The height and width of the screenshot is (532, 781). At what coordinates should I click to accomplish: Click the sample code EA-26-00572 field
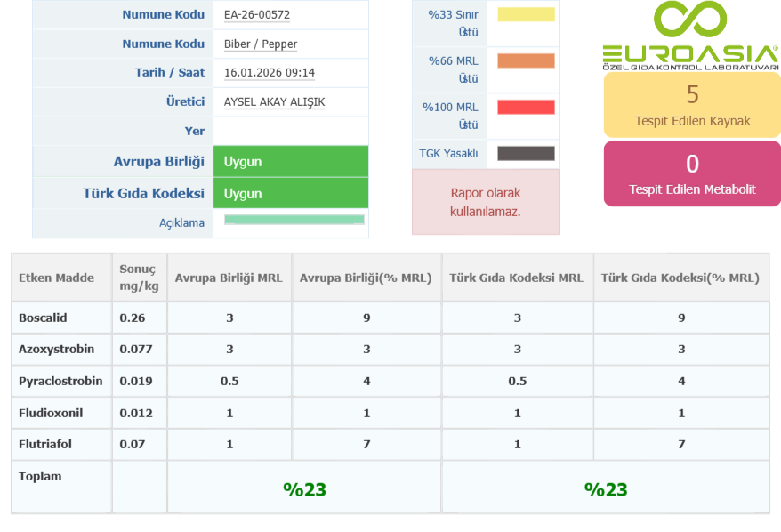coord(290,15)
